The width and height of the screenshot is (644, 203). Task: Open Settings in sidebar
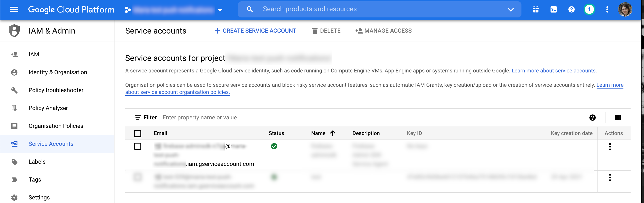(57, 197)
